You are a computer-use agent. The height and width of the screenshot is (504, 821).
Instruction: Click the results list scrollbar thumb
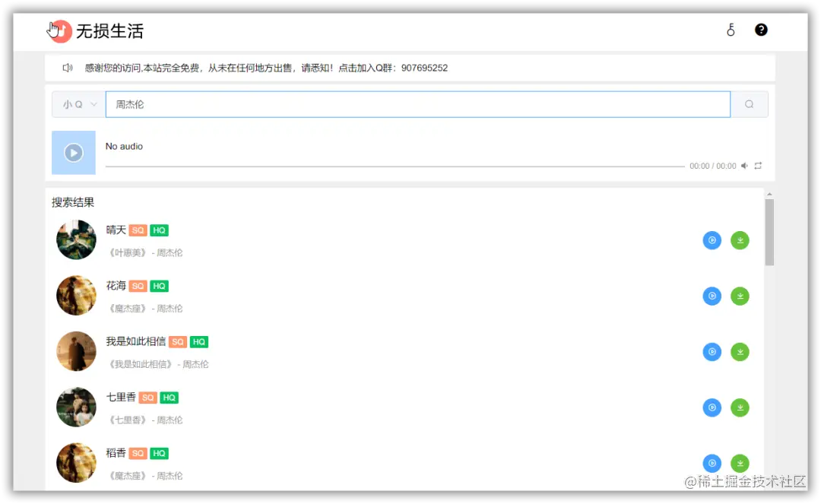[769, 233]
